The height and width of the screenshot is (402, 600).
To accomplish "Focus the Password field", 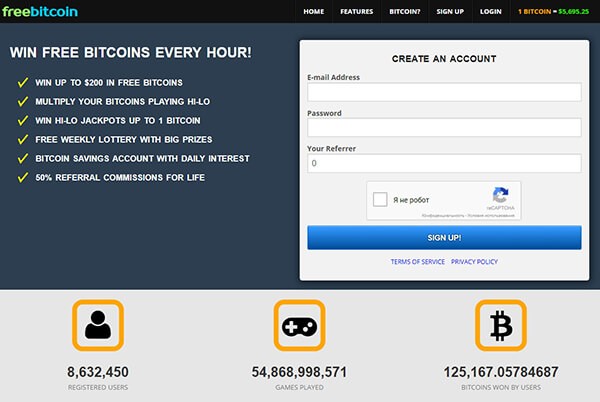I will [x=444, y=127].
